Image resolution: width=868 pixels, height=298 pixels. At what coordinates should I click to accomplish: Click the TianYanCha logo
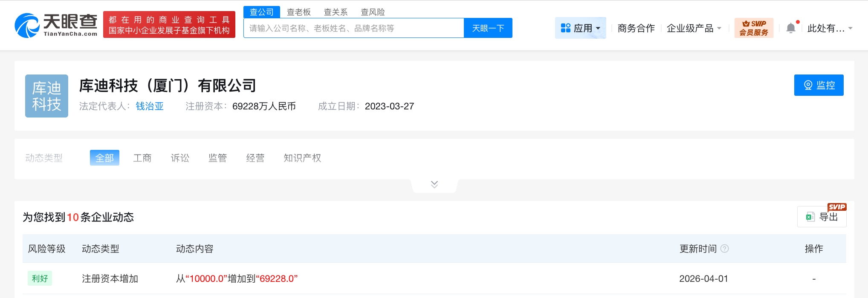[x=56, y=26]
